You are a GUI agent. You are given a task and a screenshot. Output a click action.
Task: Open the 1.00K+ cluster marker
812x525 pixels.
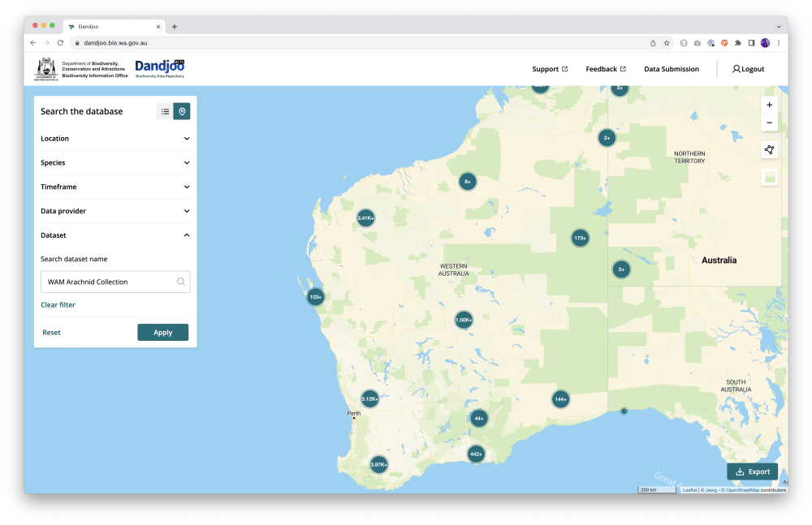point(464,320)
